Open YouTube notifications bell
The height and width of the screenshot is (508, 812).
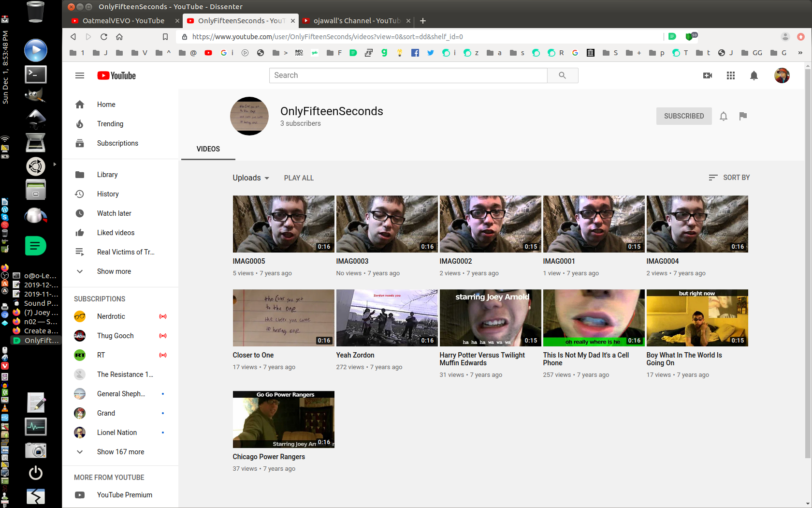pos(754,75)
